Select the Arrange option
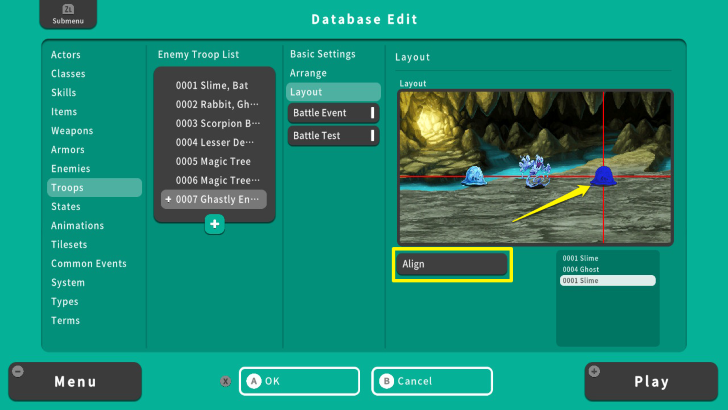This screenshot has height=410, width=728. point(309,73)
